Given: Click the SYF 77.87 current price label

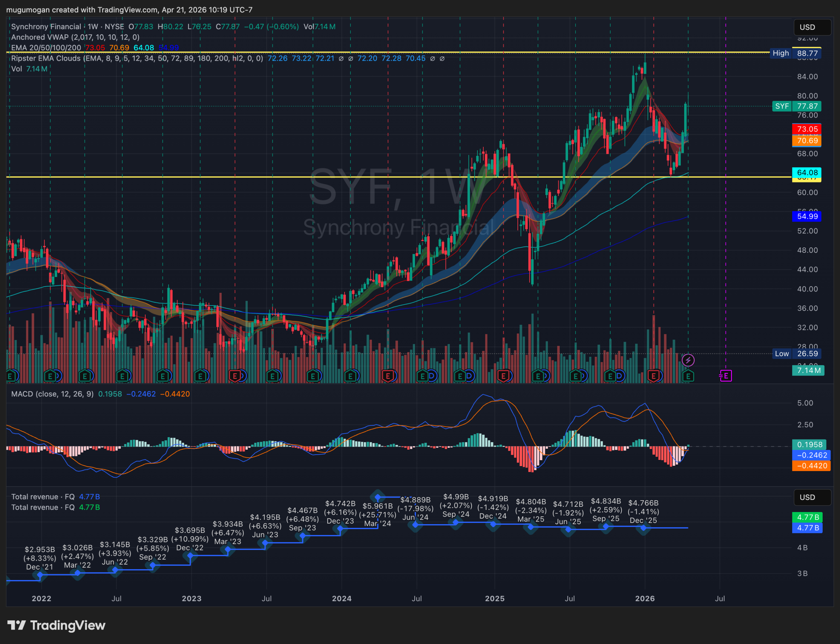Looking at the screenshot, I should tap(796, 106).
